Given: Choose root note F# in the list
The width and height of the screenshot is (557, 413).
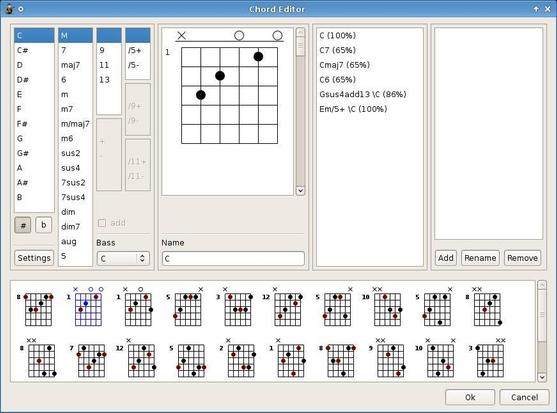Looking at the screenshot, I should point(34,124).
